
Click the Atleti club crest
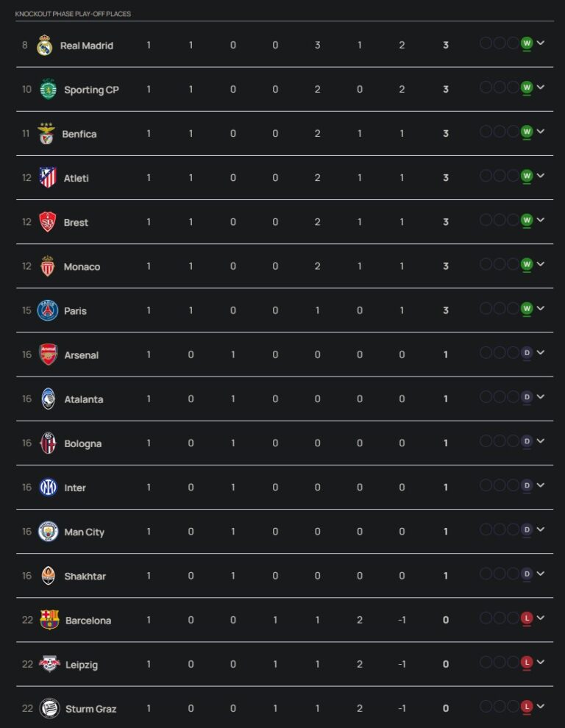pos(48,178)
